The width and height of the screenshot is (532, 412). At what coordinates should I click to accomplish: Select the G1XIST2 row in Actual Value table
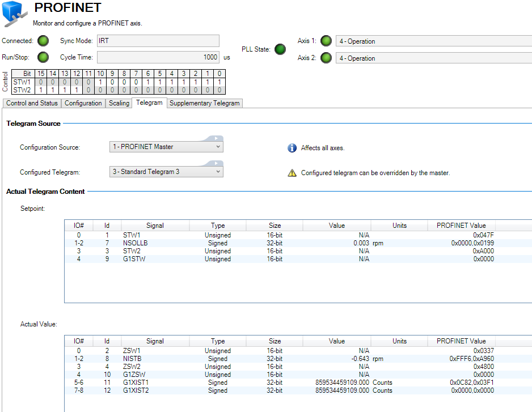click(298, 390)
